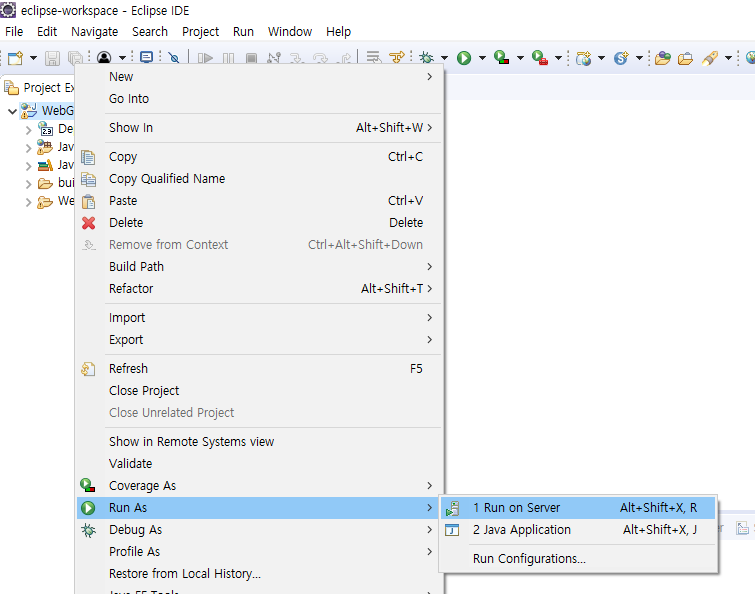Open Project menu in menu bar
The image size is (755, 594).
[x=200, y=32]
